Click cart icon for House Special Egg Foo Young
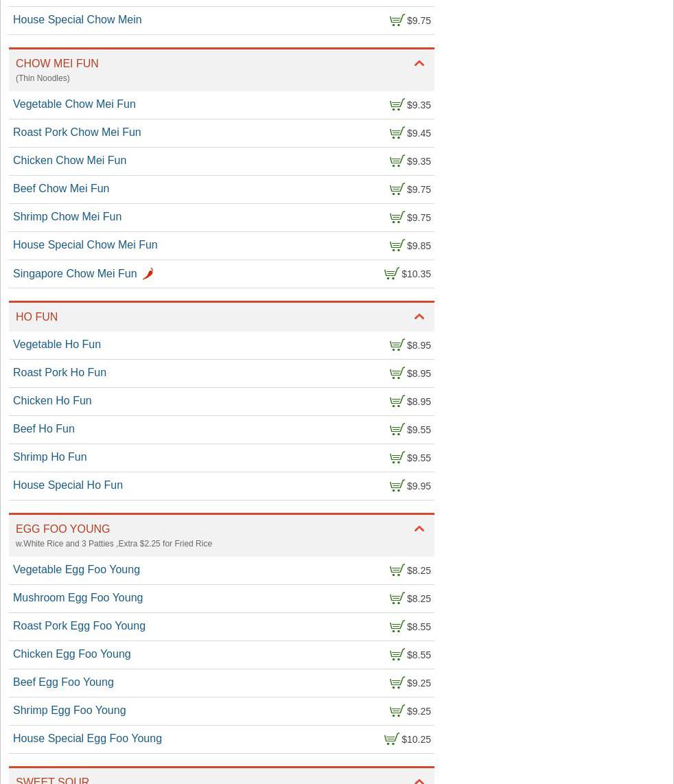 [x=391, y=739]
